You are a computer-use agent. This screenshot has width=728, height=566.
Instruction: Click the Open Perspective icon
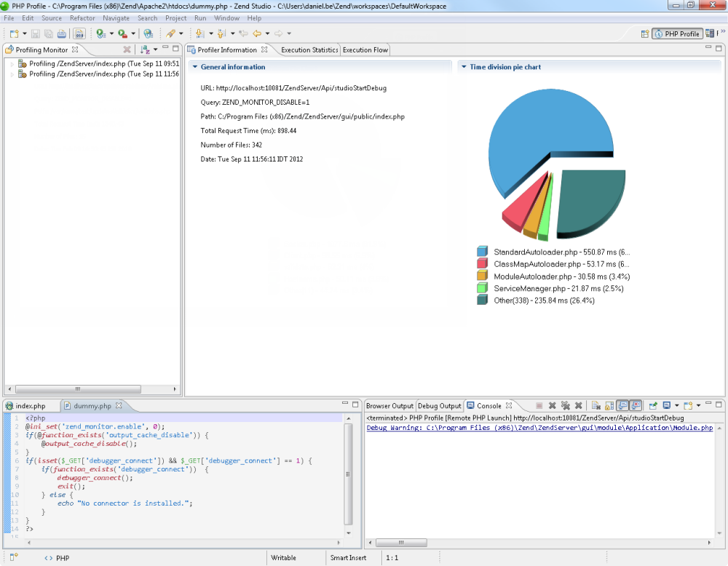[645, 33]
